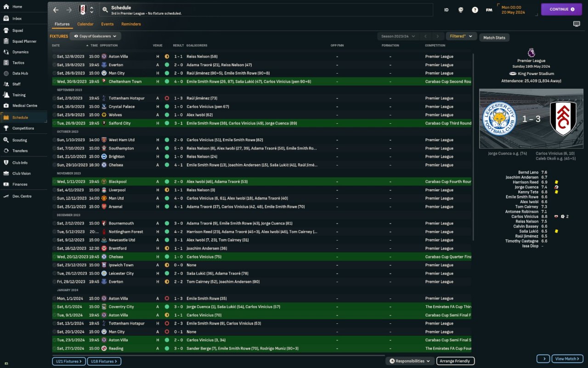Image resolution: width=588 pixels, height=368 pixels.
Task: Sort by the Competition column header
Action: (x=435, y=46)
